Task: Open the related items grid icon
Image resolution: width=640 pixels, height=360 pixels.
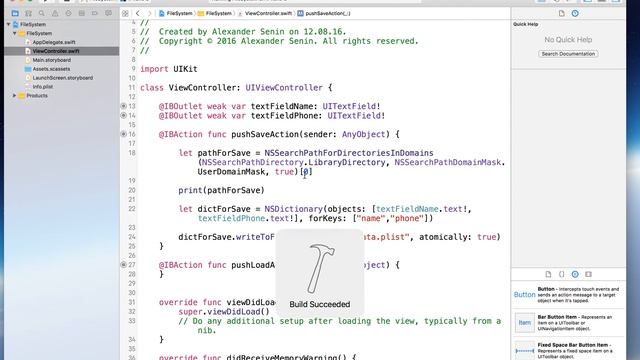Action: [125, 13]
